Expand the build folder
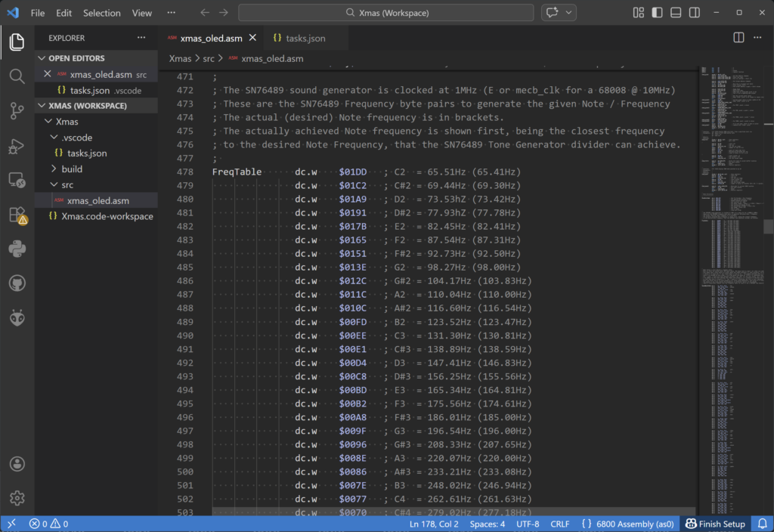The width and height of the screenshot is (774, 532). coord(72,169)
